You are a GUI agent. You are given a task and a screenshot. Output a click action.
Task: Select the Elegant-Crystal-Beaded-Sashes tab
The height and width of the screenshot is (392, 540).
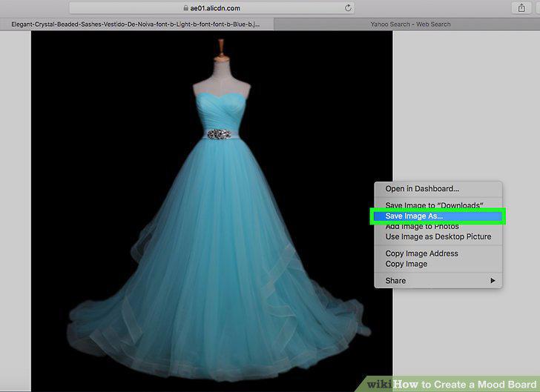136,24
